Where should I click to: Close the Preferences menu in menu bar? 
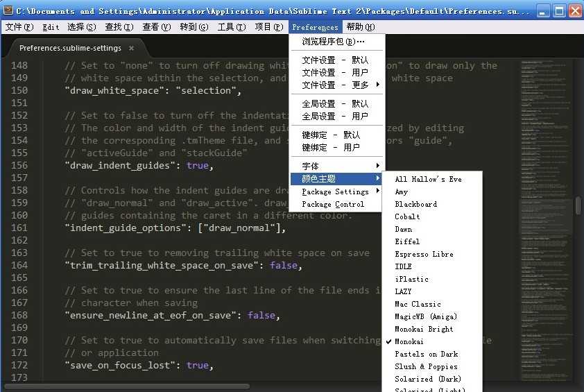tap(315, 27)
